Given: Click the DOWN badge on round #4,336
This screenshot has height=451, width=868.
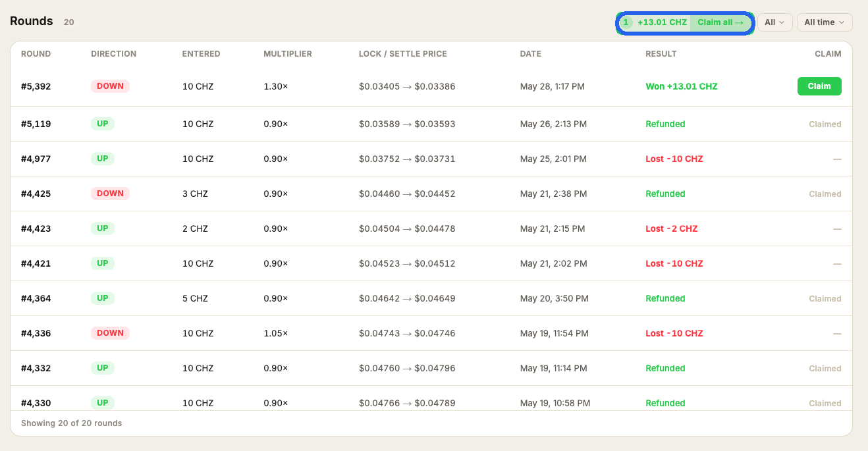Looking at the screenshot, I should pos(110,333).
